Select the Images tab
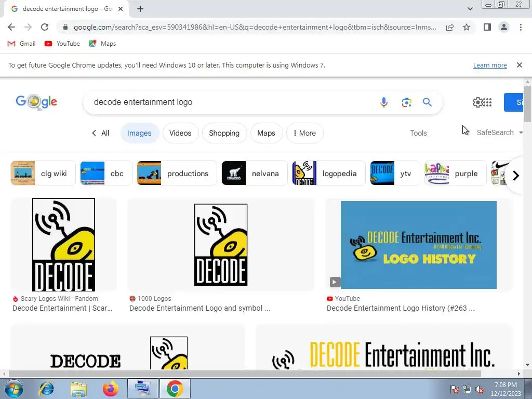 click(x=139, y=133)
